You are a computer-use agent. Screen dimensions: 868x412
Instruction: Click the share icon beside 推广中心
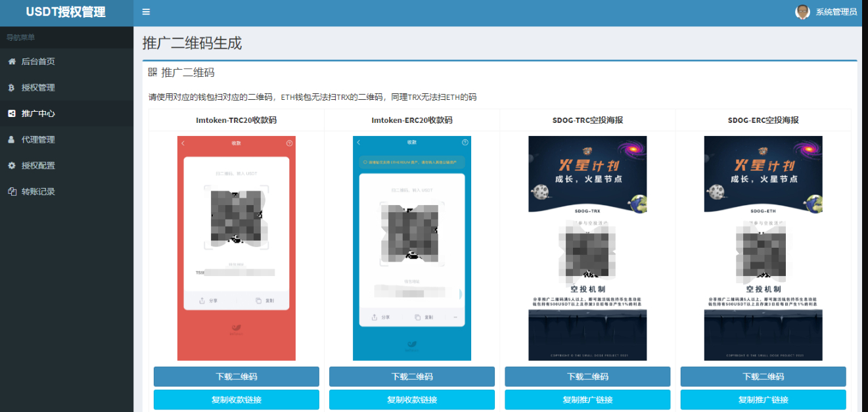(x=12, y=114)
